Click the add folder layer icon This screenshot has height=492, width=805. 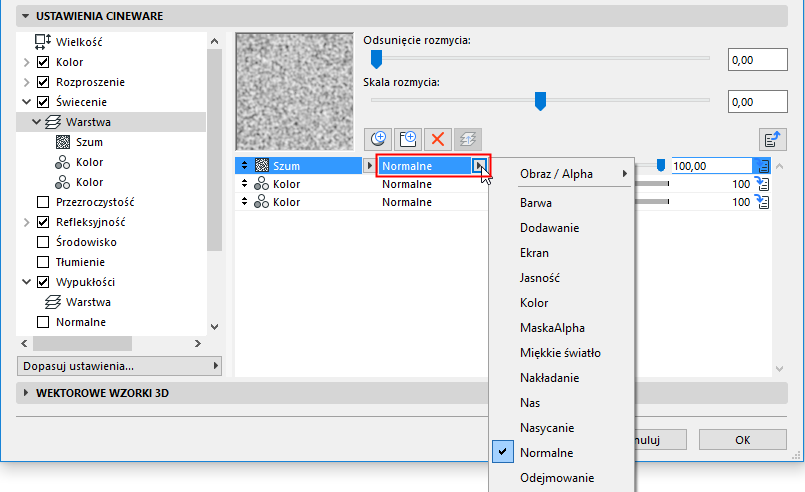tap(408, 139)
